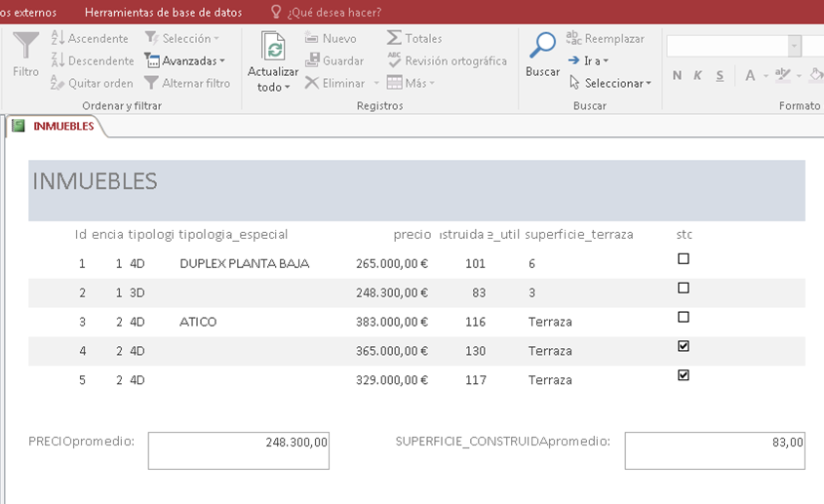Sort records with Ascendente
This screenshot has height=504, width=824.
tap(90, 38)
